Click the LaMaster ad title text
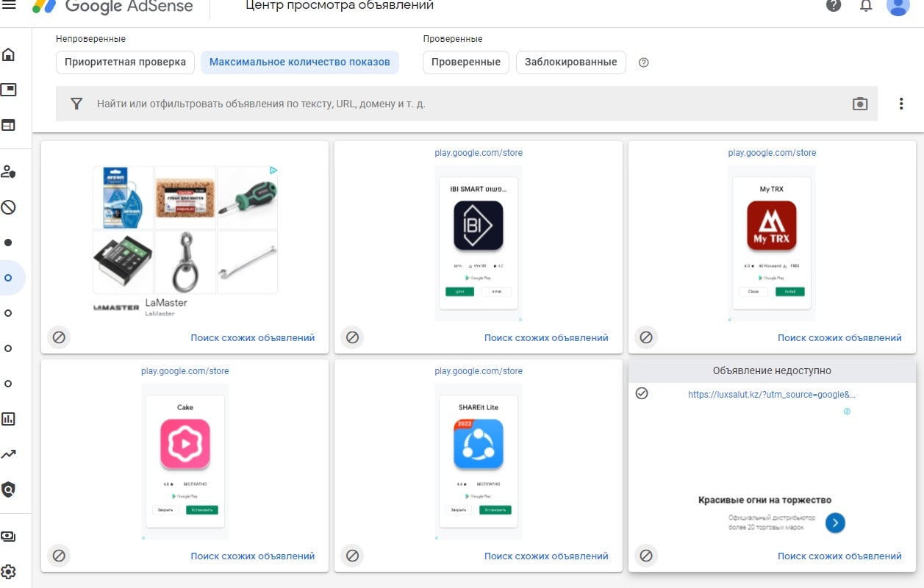Screen dimensions: 924x588 (x=166, y=303)
